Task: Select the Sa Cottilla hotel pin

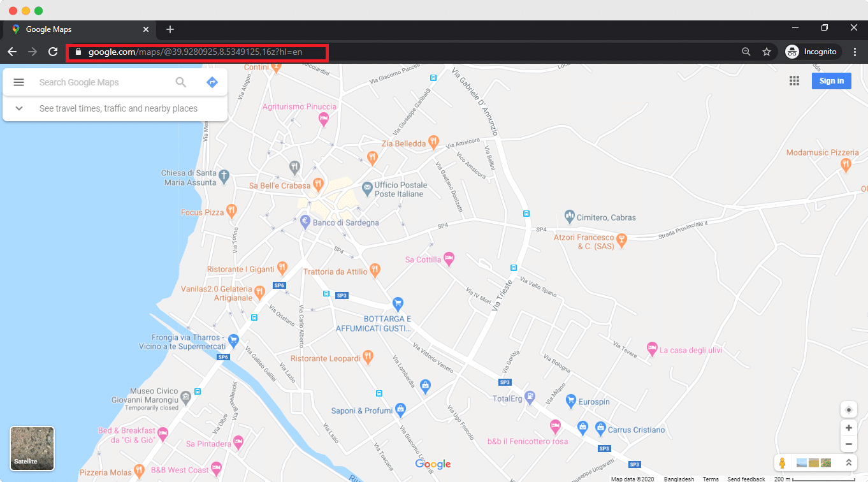Action: coord(449,258)
